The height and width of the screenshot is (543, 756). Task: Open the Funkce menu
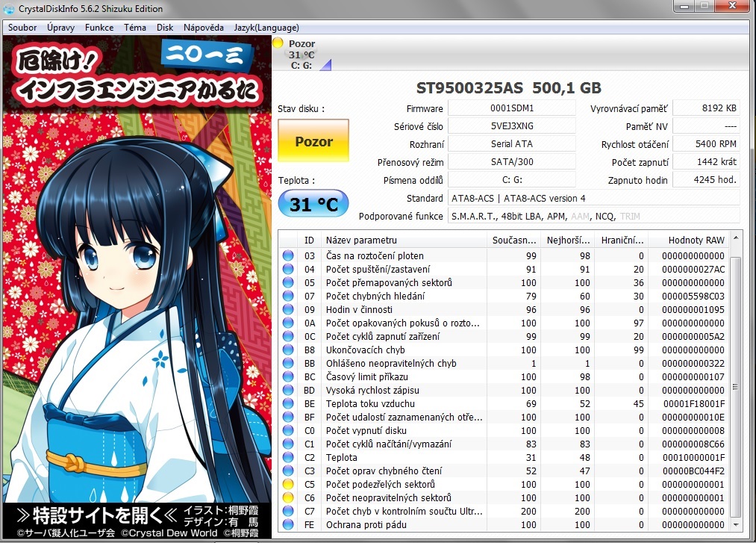tap(99, 28)
